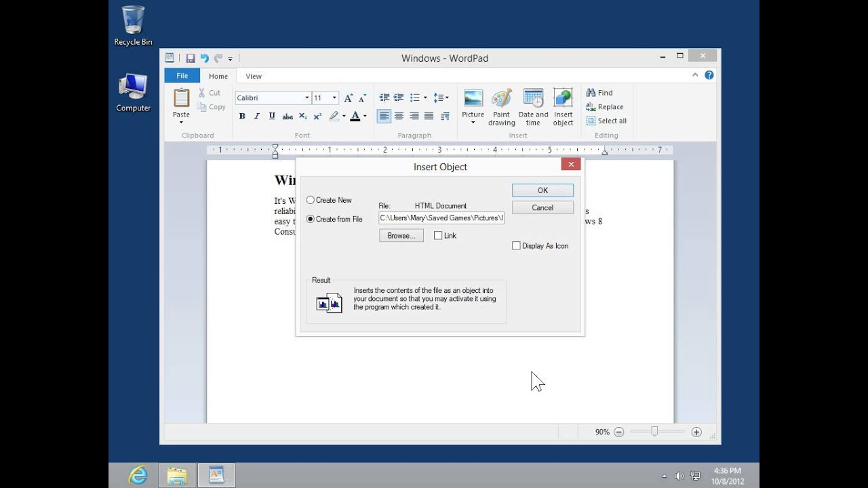
Task: Click the zoom in plus button
Action: pyautogui.click(x=696, y=432)
